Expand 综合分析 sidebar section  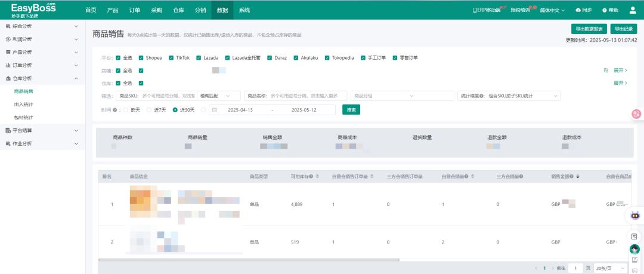[x=43, y=26]
